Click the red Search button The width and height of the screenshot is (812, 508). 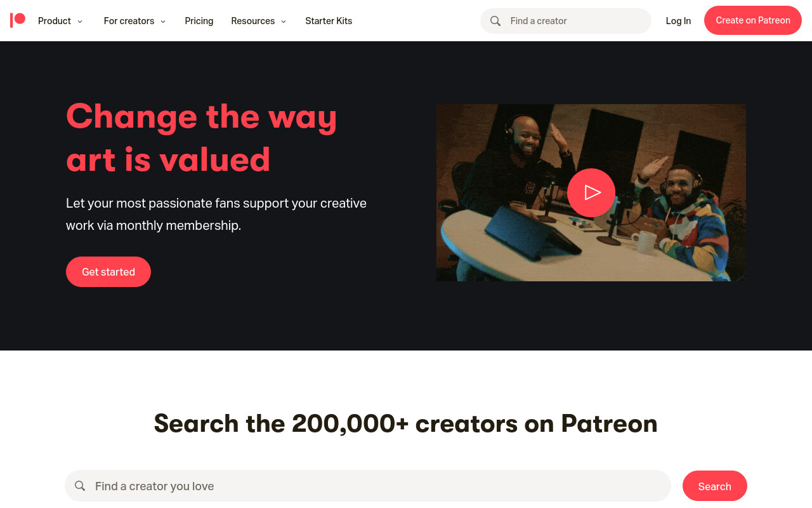click(715, 486)
